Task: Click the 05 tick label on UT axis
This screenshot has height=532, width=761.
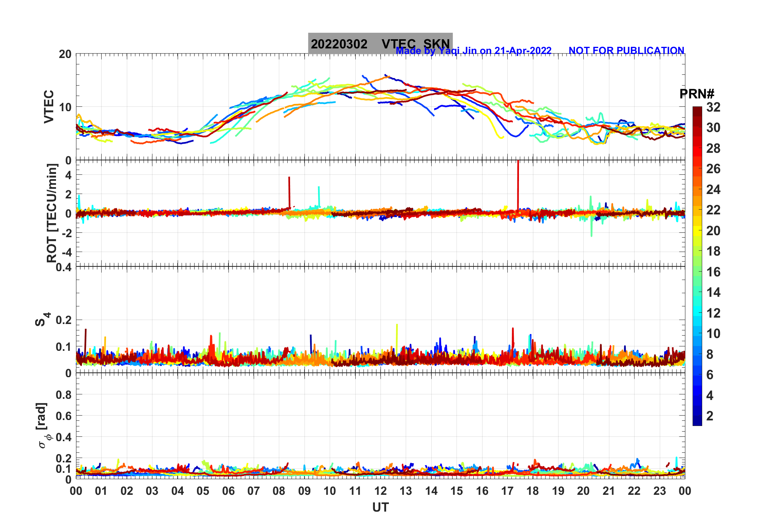Action: pos(203,491)
